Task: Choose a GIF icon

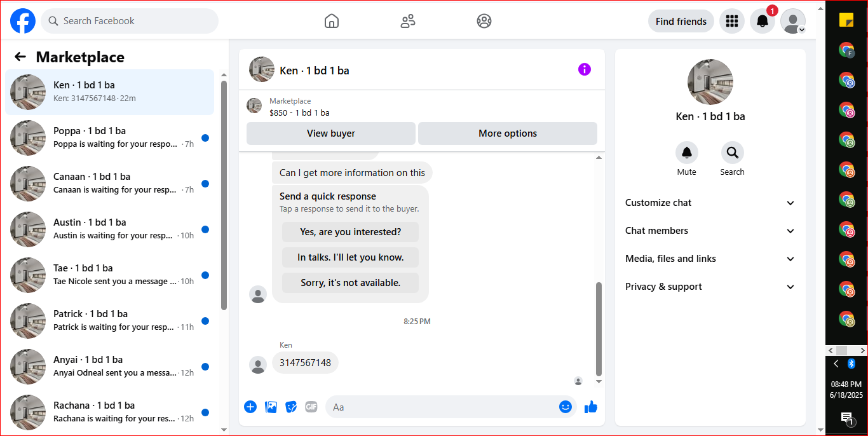Action: coord(311,407)
